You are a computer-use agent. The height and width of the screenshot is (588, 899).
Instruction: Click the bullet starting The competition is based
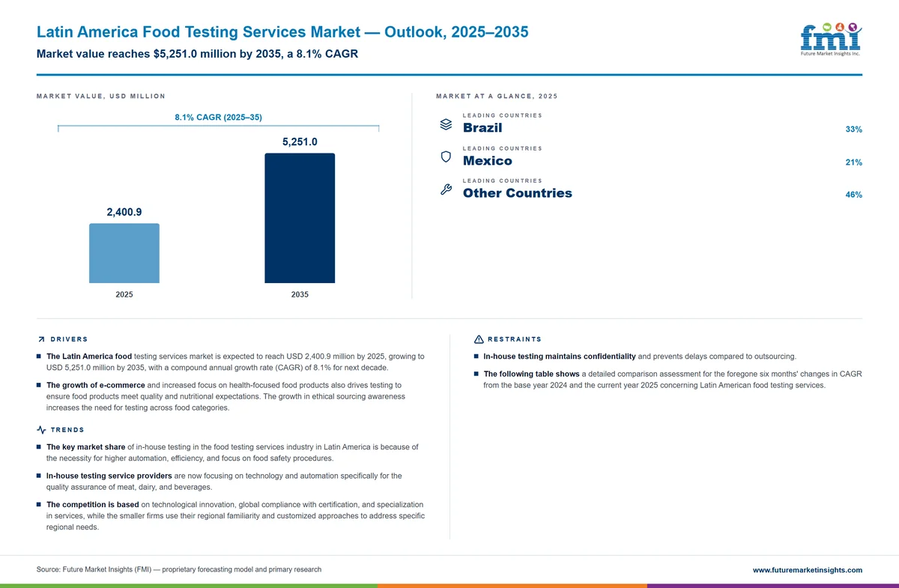235,515
